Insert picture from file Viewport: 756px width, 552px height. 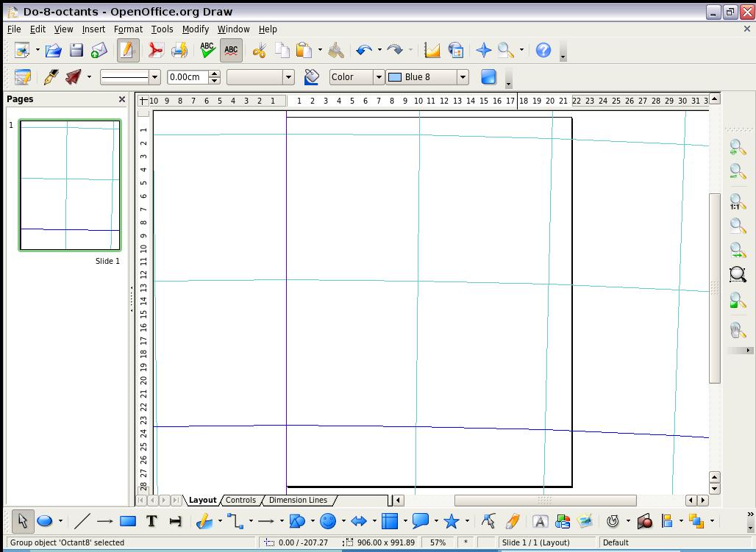point(585,521)
